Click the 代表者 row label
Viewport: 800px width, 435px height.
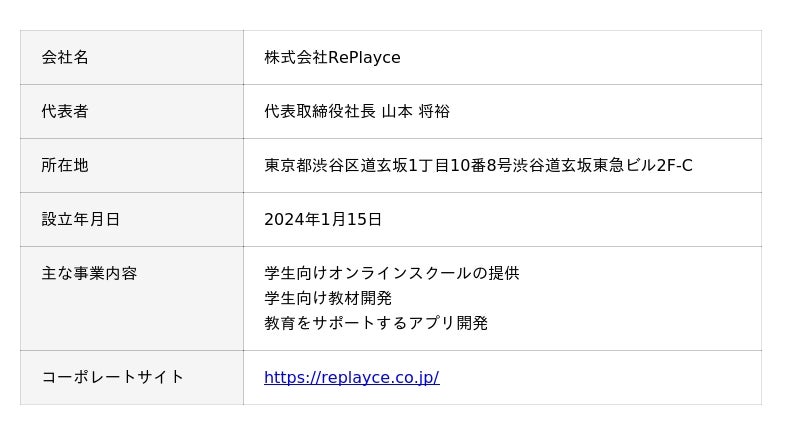click(65, 111)
